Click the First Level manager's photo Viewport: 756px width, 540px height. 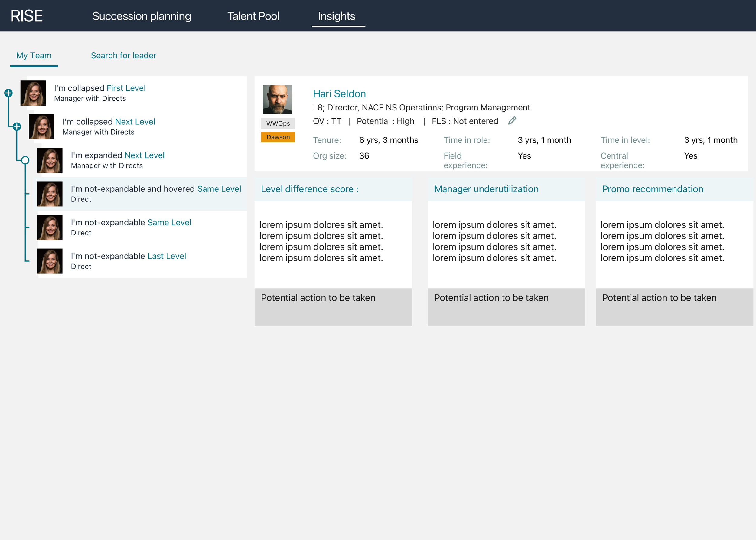[33, 93]
